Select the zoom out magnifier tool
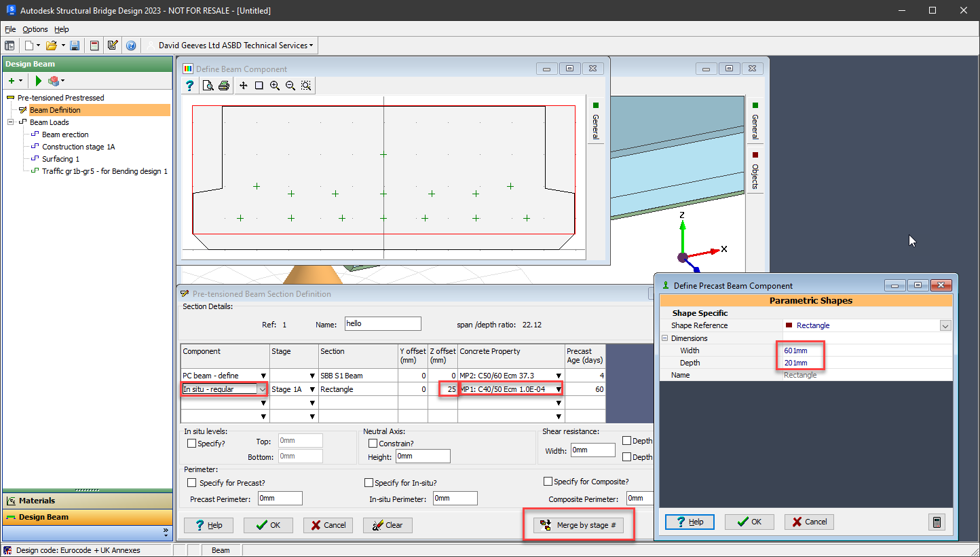980x557 pixels. pos(289,86)
